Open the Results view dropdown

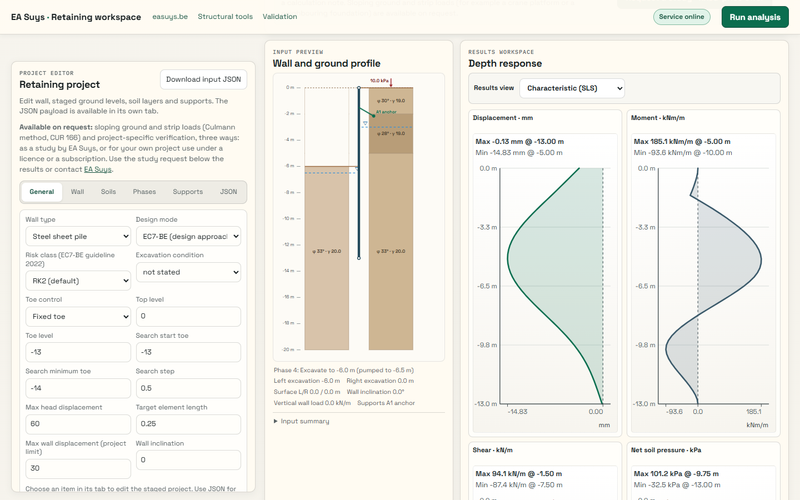coord(572,88)
